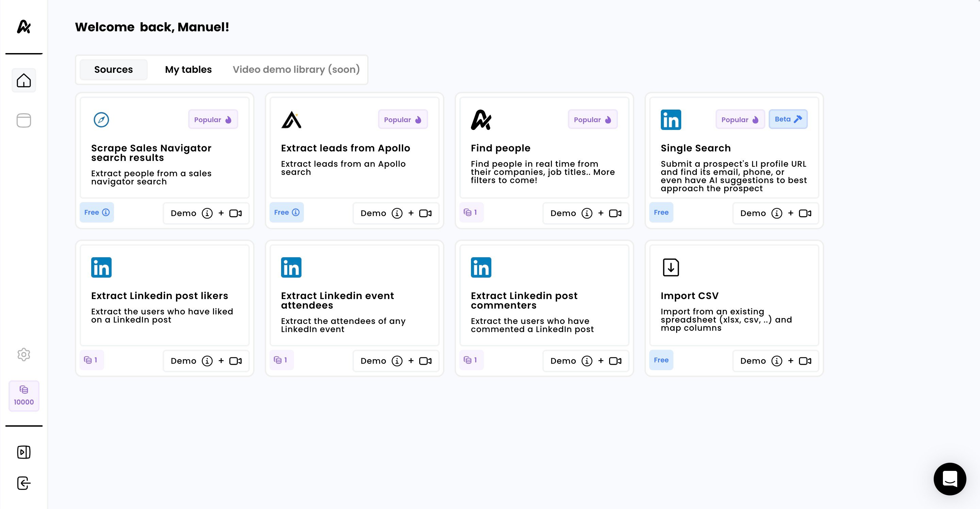Open the tables icon in sidebar
This screenshot has height=509, width=980.
[x=23, y=120]
